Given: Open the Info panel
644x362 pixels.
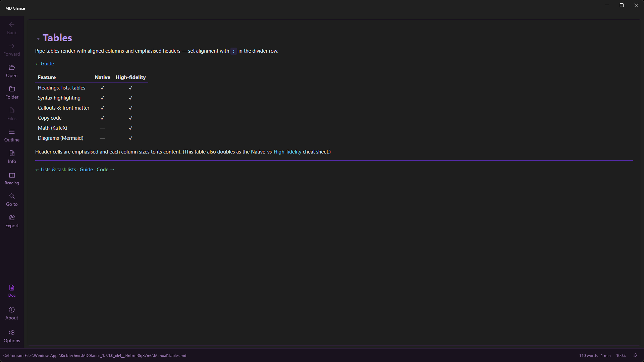Looking at the screenshot, I should tap(12, 157).
